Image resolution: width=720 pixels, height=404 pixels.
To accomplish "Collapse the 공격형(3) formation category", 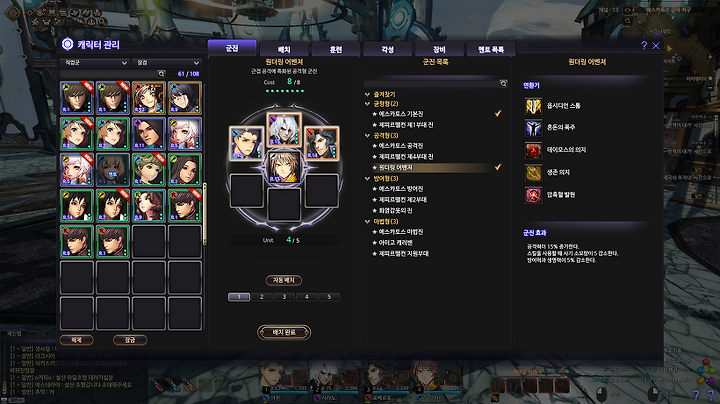I will point(367,135).
